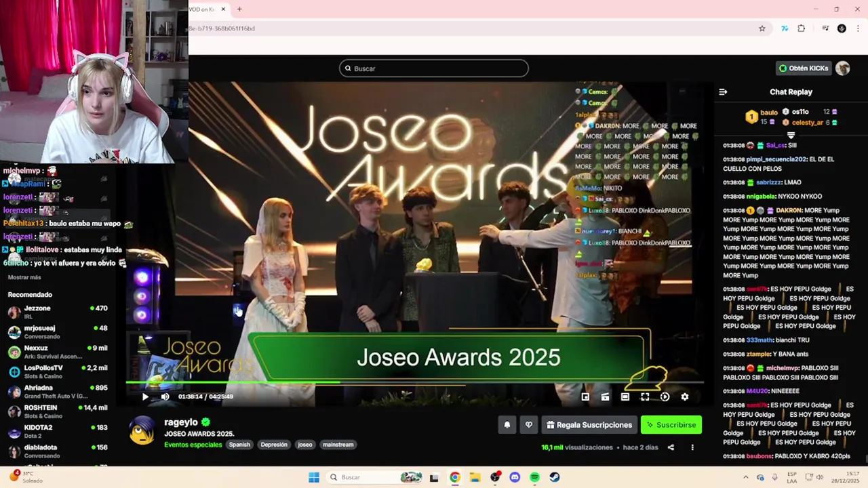This screenshot has width=868, height=488.
Task: Open recommended channel ROSHTEIN
Action: 58,411
